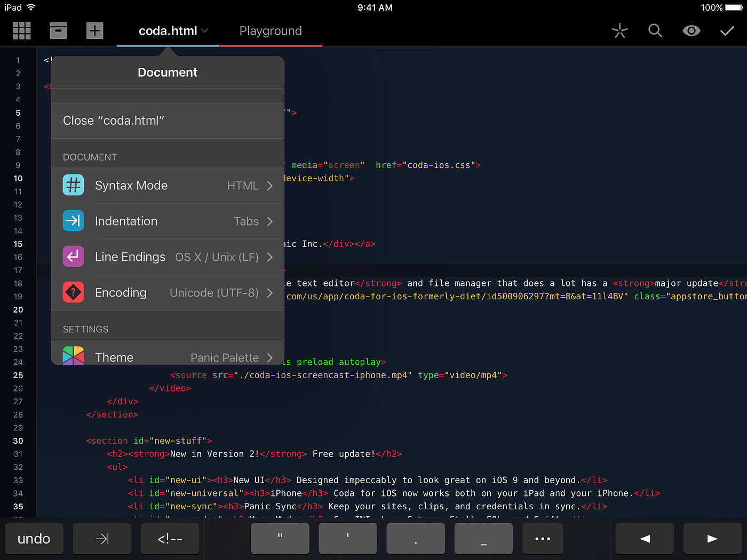This screenshot has height=560, width=747.
Task: Open coda.html tab dropdown arrow
Action: [x=205, y=31]
